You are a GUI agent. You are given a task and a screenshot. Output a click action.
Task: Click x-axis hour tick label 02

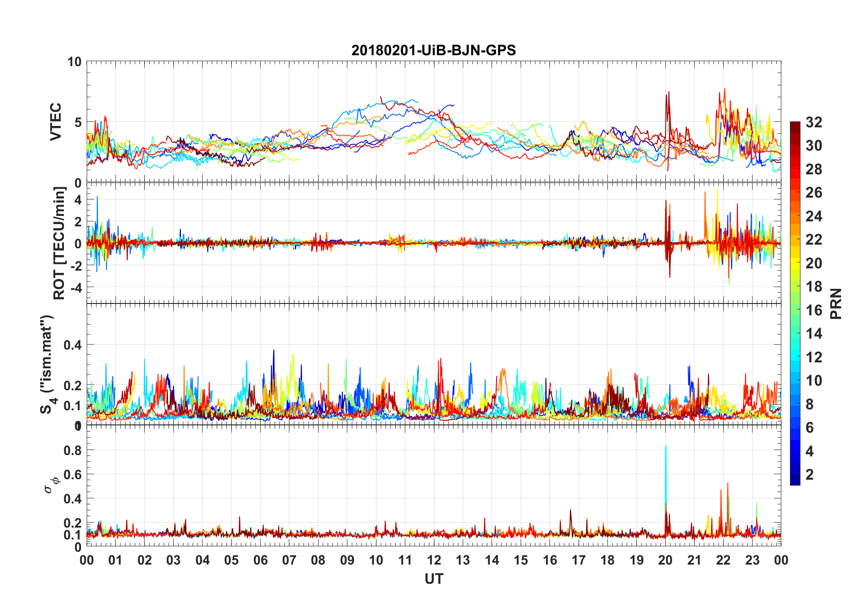click(145, 560)
